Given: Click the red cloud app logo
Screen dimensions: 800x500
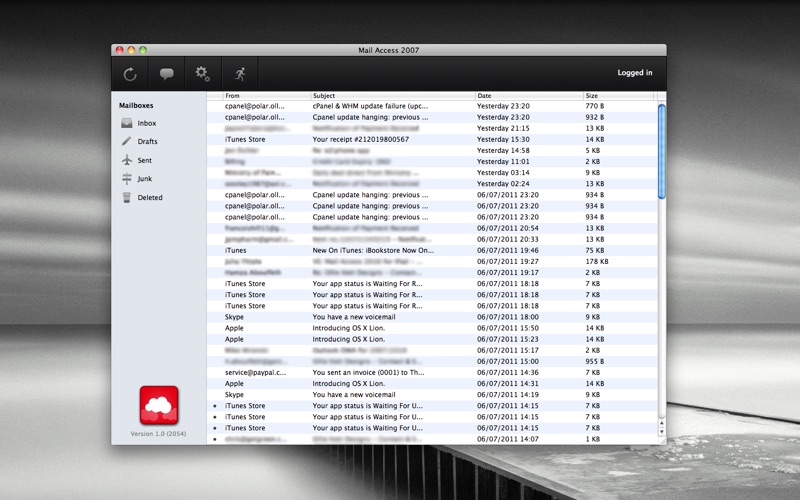Looking at the screenshot, I should [x=159, y=405].
